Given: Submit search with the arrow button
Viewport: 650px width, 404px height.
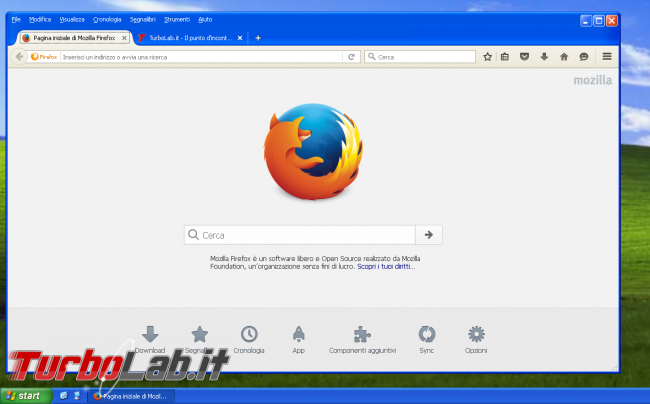Looking at the screenshot, I should [429, 235].
